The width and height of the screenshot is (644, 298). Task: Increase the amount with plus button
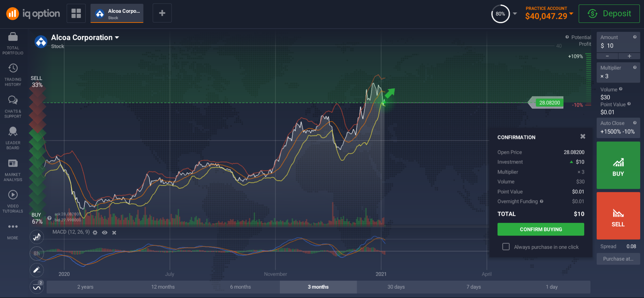coord(629,56)
